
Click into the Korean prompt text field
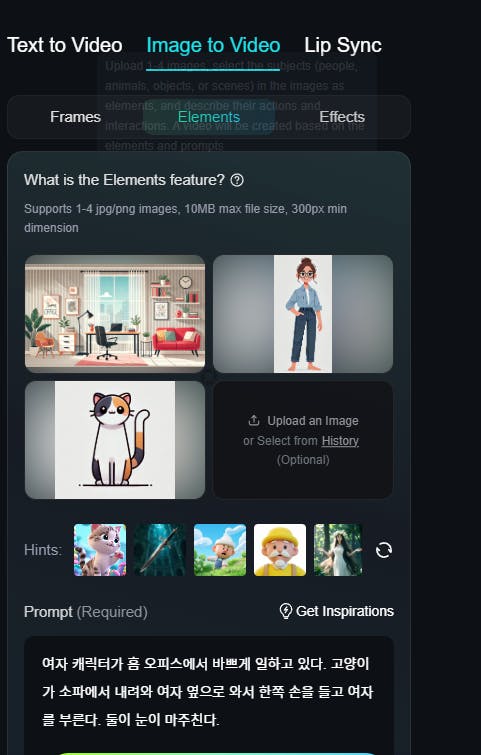tap(209, 692)
